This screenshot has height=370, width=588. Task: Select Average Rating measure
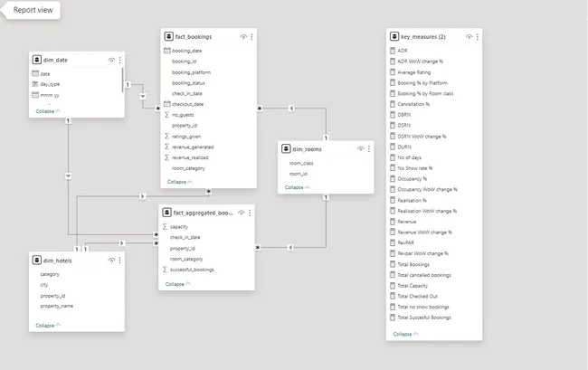pos(414,72)
